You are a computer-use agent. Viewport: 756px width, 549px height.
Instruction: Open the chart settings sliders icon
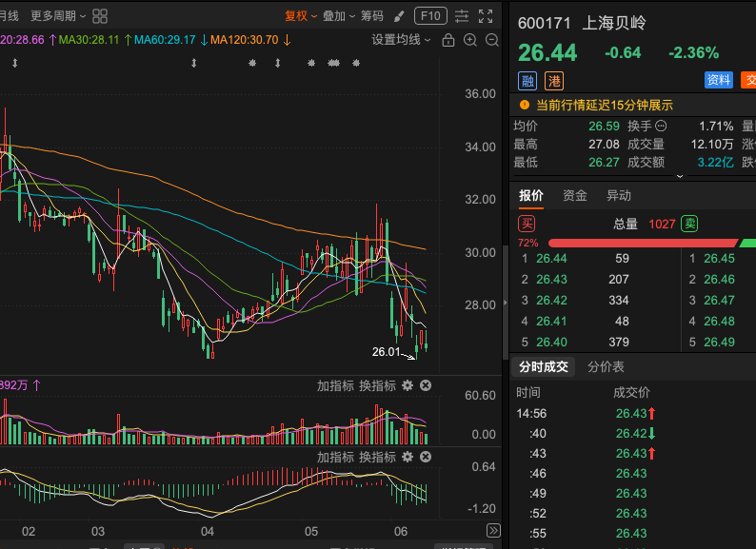(462, 16)
